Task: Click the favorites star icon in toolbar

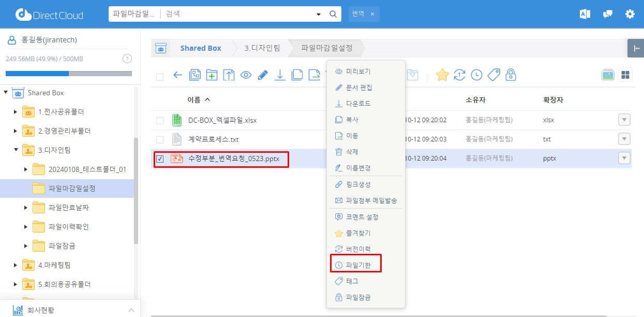Action: coord(442,75)
